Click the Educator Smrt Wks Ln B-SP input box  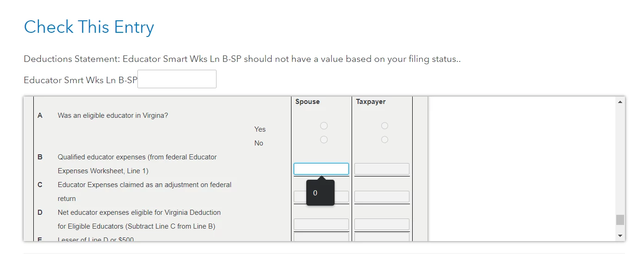pyautogui.click(x=177, y=79)
